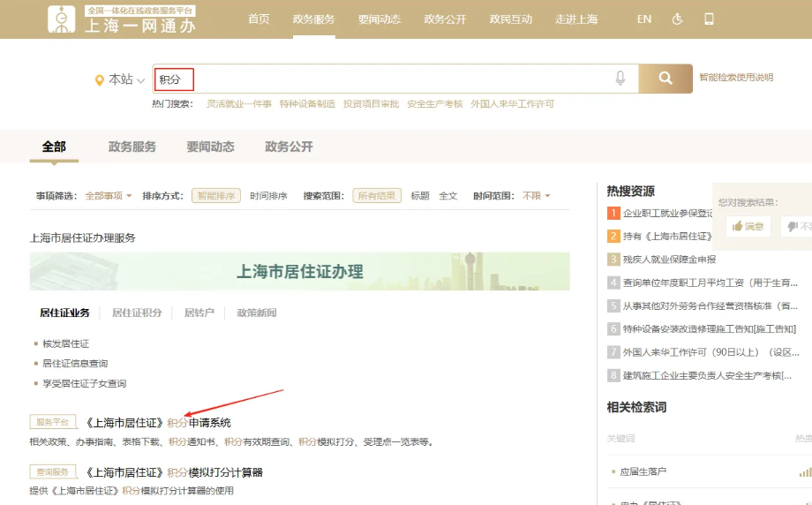The image size is (812, 505).
Task: Switch the site language to EN
Action: pos(644,19)
